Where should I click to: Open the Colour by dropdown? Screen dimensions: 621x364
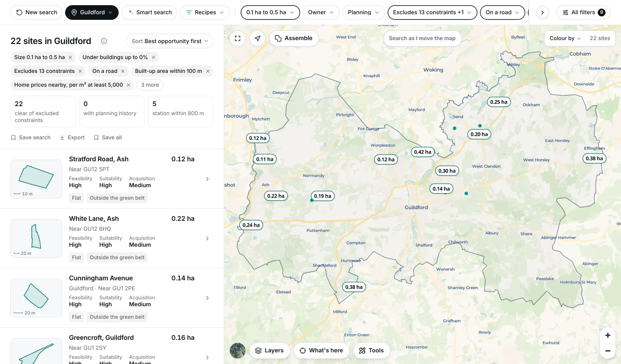[x=565, y=38]
